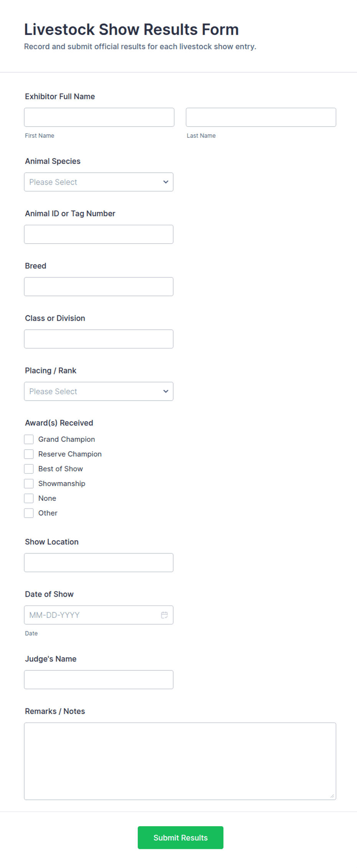Select the Animal ID or Tag Number field
357x868 pixels.
tap(99, 234)
